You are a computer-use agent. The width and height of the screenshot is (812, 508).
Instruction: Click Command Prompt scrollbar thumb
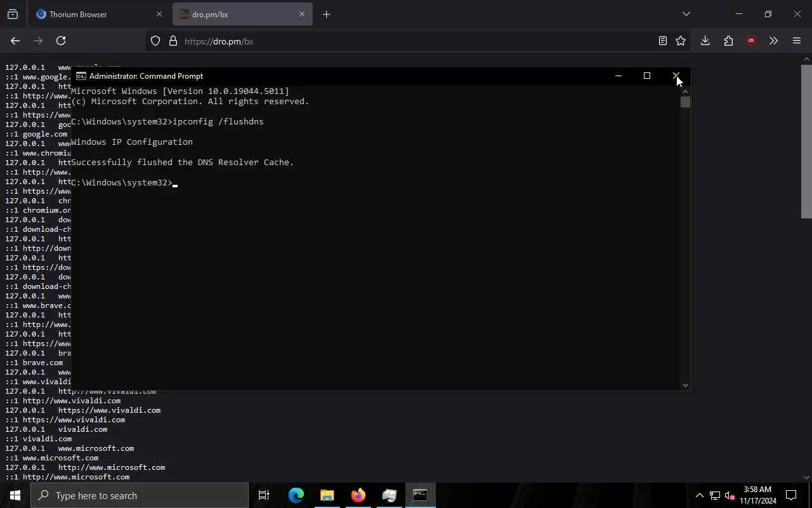click(685, 102)
